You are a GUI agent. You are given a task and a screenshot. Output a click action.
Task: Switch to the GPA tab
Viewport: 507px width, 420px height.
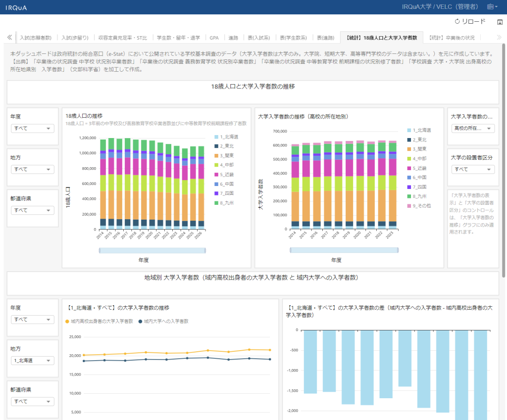[x=214, y=38]
